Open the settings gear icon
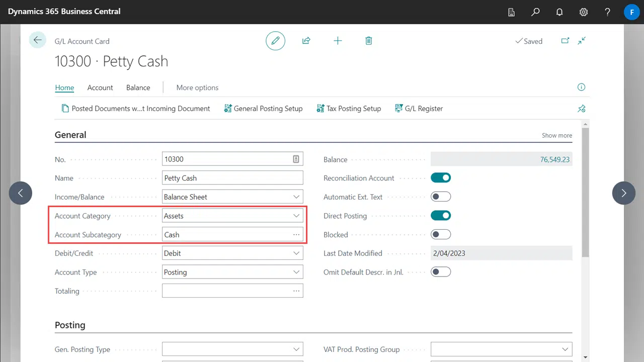Viewport: 644px width, 362px height. pyautogui.click(x=584, y=12)
